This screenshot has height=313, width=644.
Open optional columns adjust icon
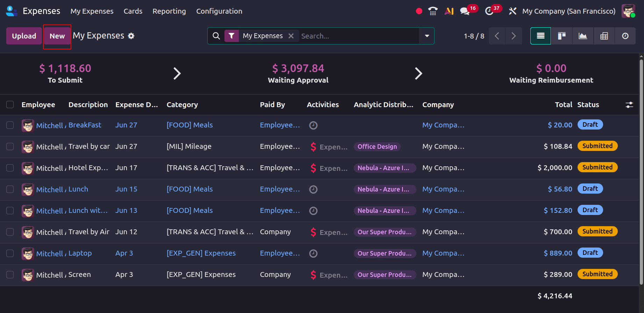pyautogui.click(x=629, y=105)
